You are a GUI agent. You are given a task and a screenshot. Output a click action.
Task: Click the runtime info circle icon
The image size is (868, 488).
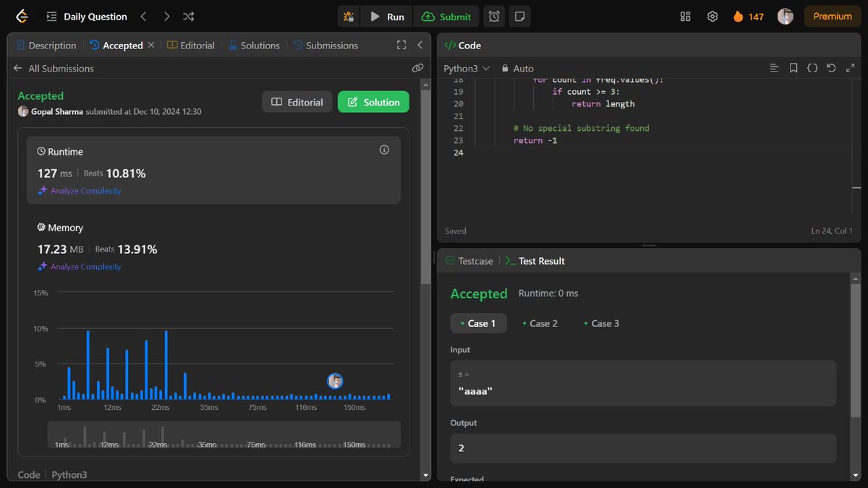[384, 150]
